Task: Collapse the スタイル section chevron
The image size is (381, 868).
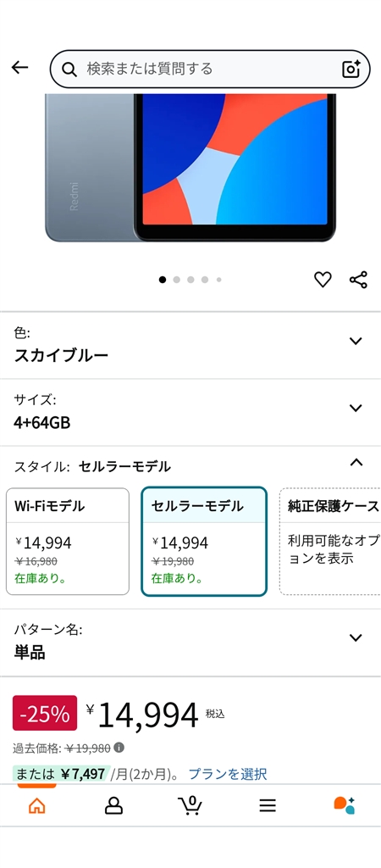Action: (356, 462)
